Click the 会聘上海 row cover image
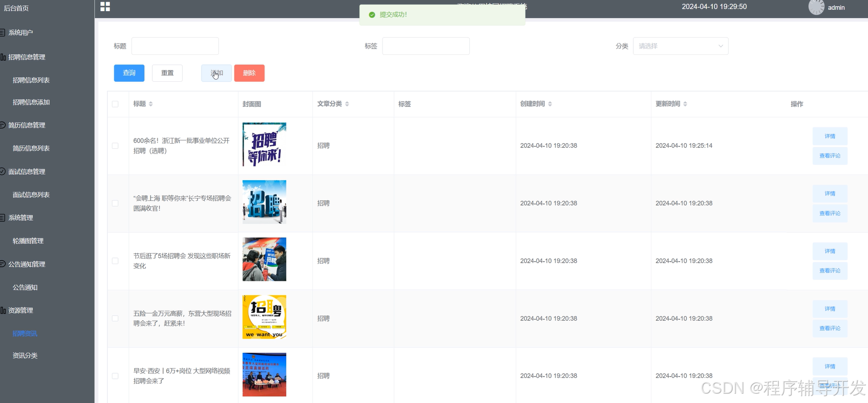The image size is (868, 403). tap(264, 202)
